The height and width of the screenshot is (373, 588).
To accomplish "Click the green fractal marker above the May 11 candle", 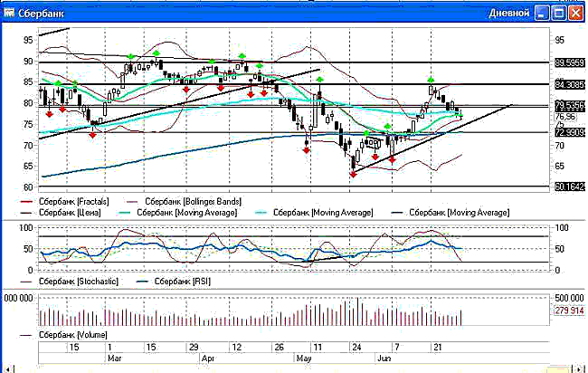I will (x=319, y=79).
